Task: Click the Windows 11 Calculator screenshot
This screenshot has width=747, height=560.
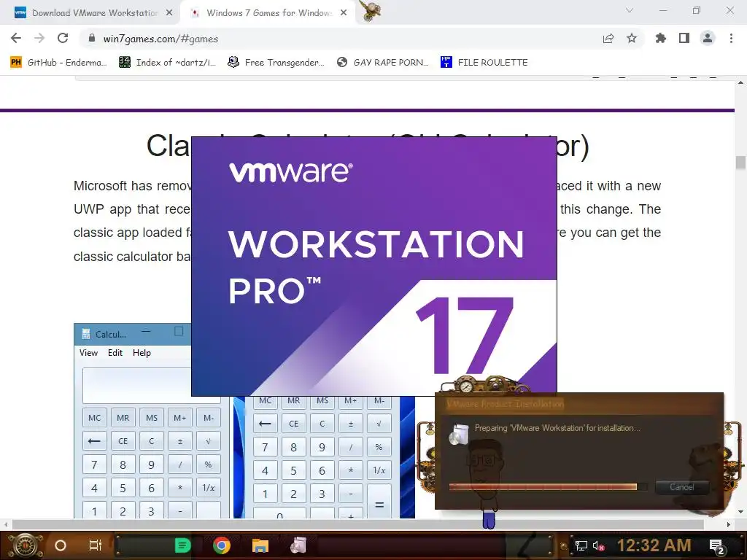Action: (x=324, y=457)
